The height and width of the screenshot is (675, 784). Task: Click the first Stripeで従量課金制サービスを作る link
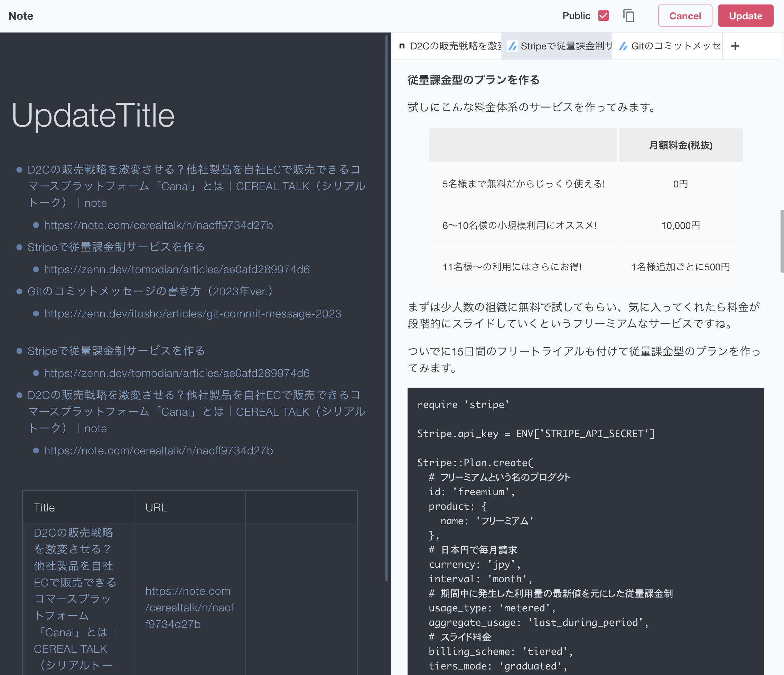tap(116, 247)
